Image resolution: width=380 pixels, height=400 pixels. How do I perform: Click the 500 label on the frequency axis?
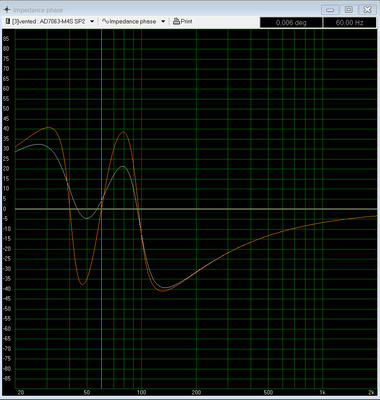pyautogui.click(x=268, y=393)
